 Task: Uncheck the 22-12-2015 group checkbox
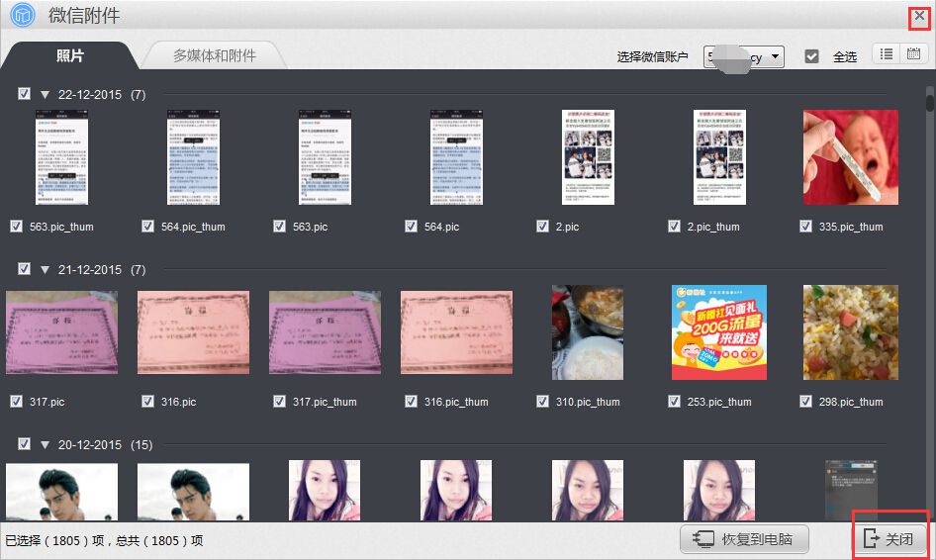[25, 94]
